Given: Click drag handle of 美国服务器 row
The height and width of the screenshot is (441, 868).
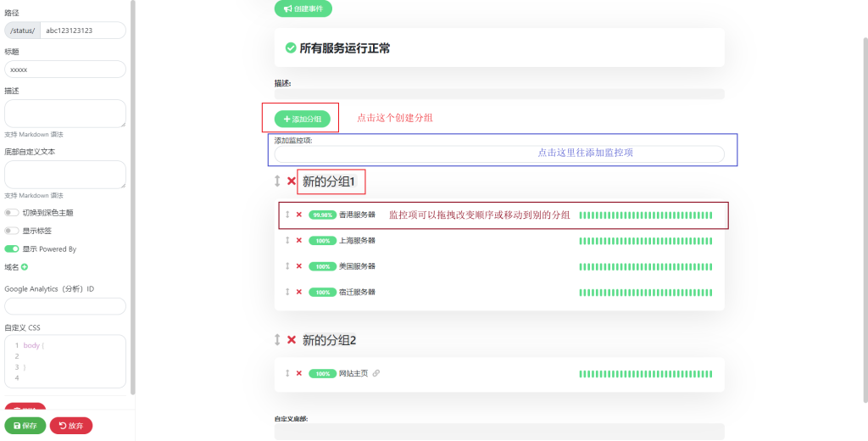Looking at the screenshot, I should click(287, 266).
